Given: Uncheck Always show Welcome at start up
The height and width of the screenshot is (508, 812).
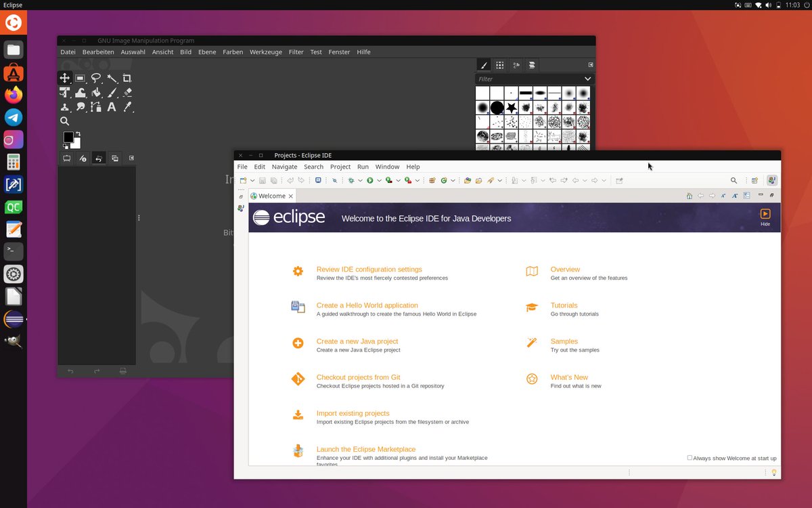Looking at the screenshot, I should 690,458.
